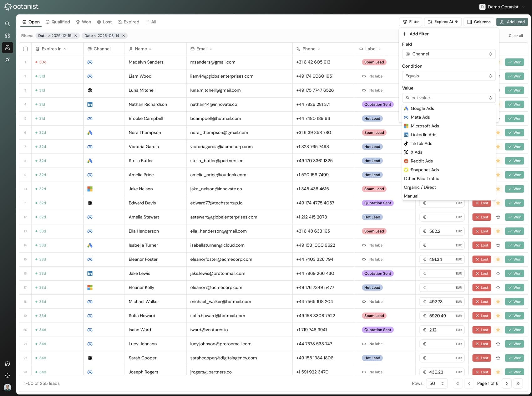Image resolution: width=532 pixels, height=396 pixels.
Task: Choose LinkedIn Ads from the value list
Action: point(423,135)
